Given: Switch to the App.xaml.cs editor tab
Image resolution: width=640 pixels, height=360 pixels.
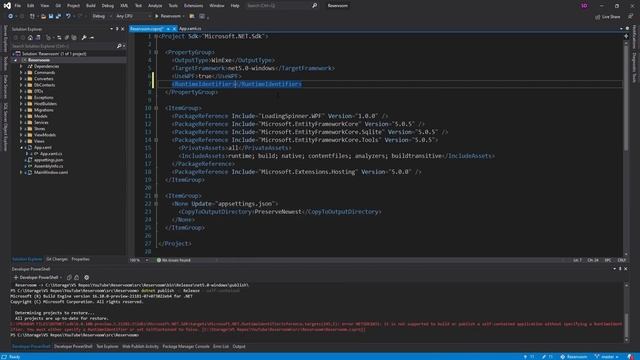Looking at the screenshot, I should coord(190,29).
